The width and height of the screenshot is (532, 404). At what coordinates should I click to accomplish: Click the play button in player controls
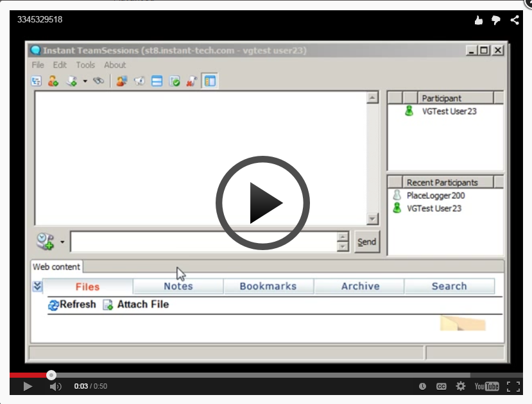coord(28,387)
